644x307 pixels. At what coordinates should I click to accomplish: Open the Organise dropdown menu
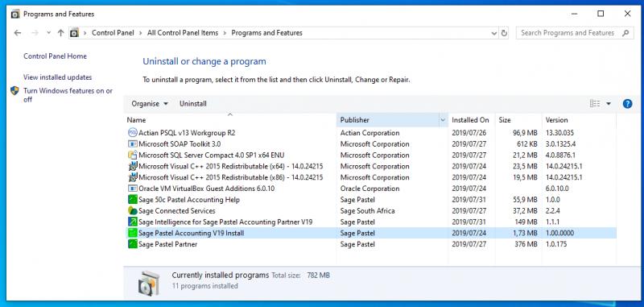[150, 104]
